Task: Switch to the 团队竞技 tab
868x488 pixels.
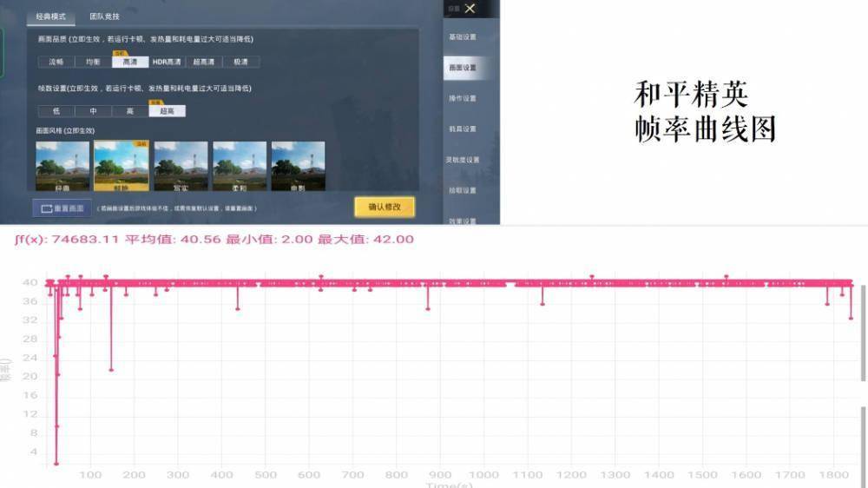Action: click(x=105, y=16)
